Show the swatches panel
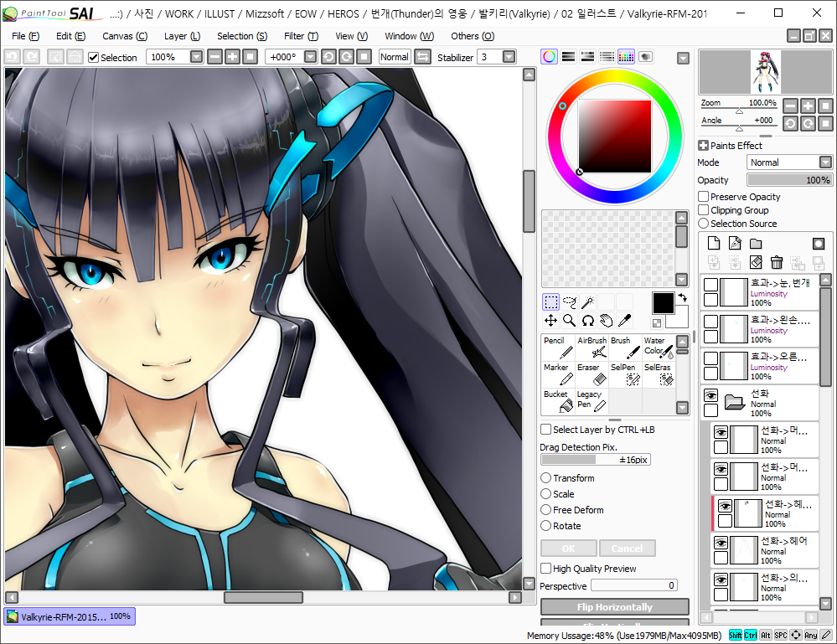This screenshot has height=644, width=837. pos(626,57)
